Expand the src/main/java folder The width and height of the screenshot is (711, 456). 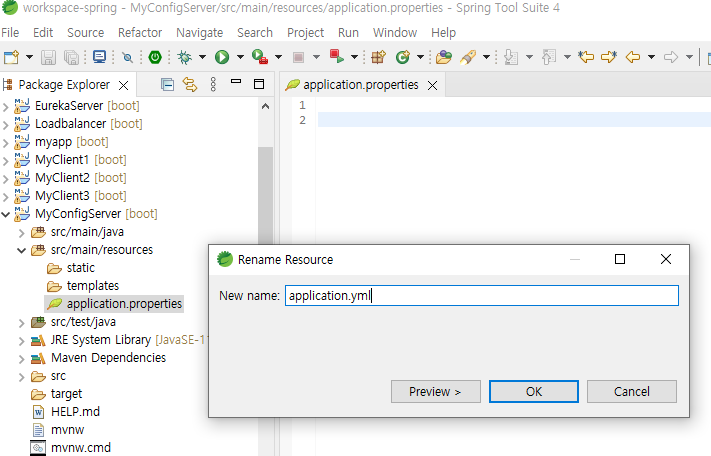(x=21, y=233)
